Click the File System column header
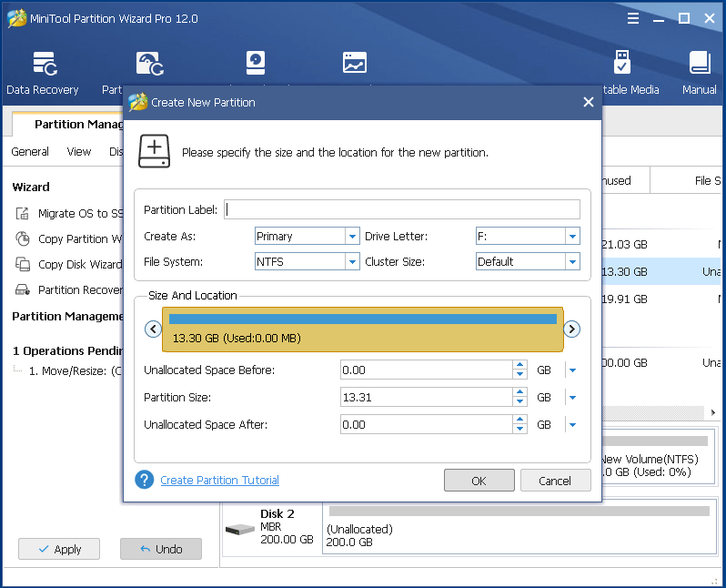Viewport: 726px width, 588px height. (x=687, y=180)
